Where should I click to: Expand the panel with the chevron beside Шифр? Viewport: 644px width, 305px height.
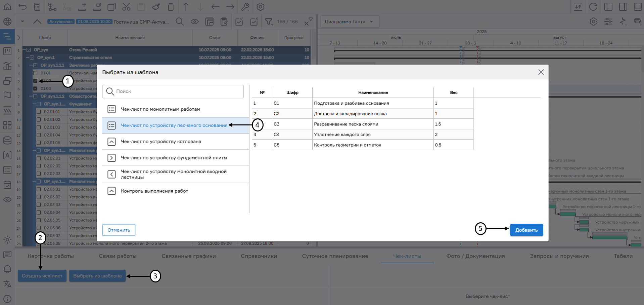point(19,38)
